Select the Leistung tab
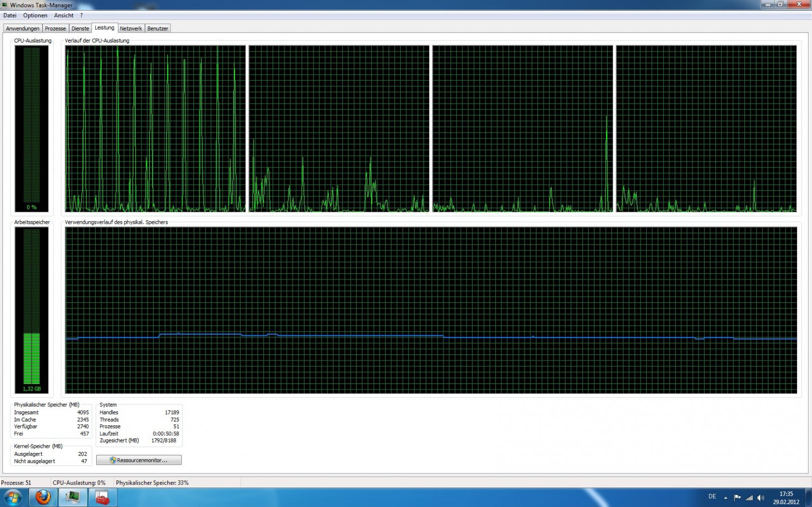The image size is (812, 507). click(x=104, y=28)
